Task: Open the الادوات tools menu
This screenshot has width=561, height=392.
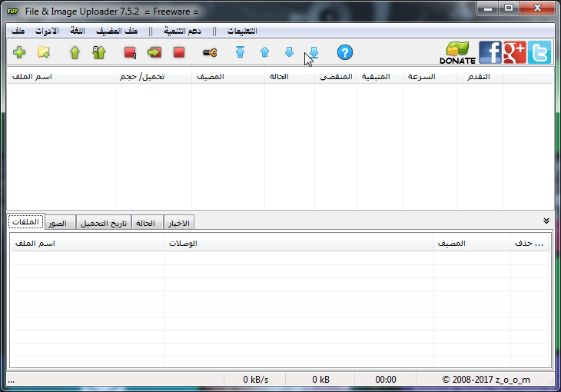Action: (47, 32)
